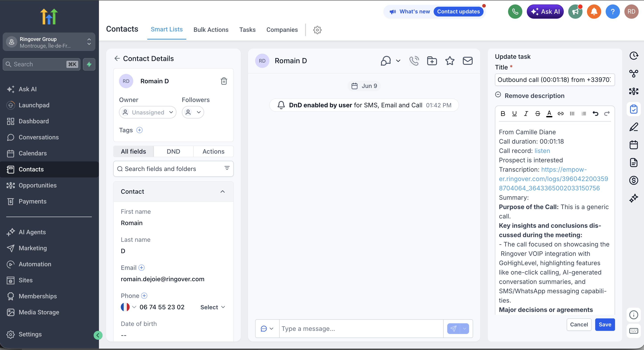
Task: Open the Notes pencil icon in right rail
Action: [x=634, y=127]
